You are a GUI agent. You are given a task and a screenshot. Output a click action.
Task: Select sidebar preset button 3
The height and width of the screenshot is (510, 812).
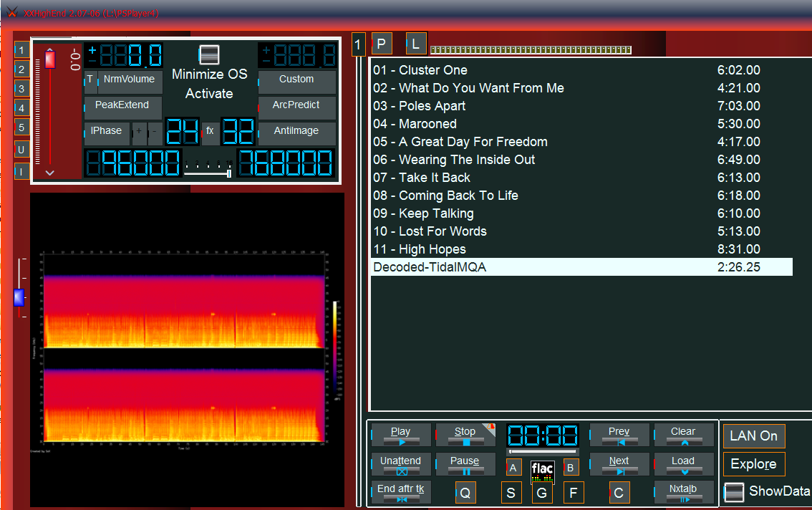point(21,89)
